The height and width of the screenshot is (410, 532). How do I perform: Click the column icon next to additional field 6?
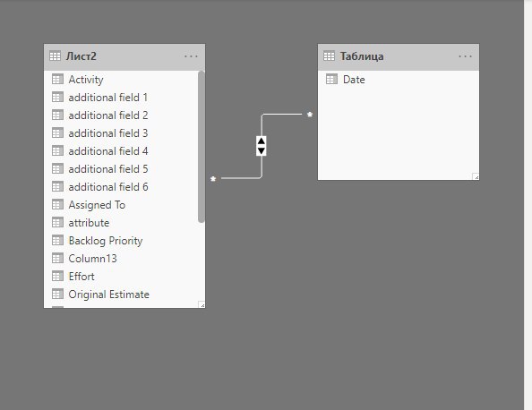tap(57, 187)
